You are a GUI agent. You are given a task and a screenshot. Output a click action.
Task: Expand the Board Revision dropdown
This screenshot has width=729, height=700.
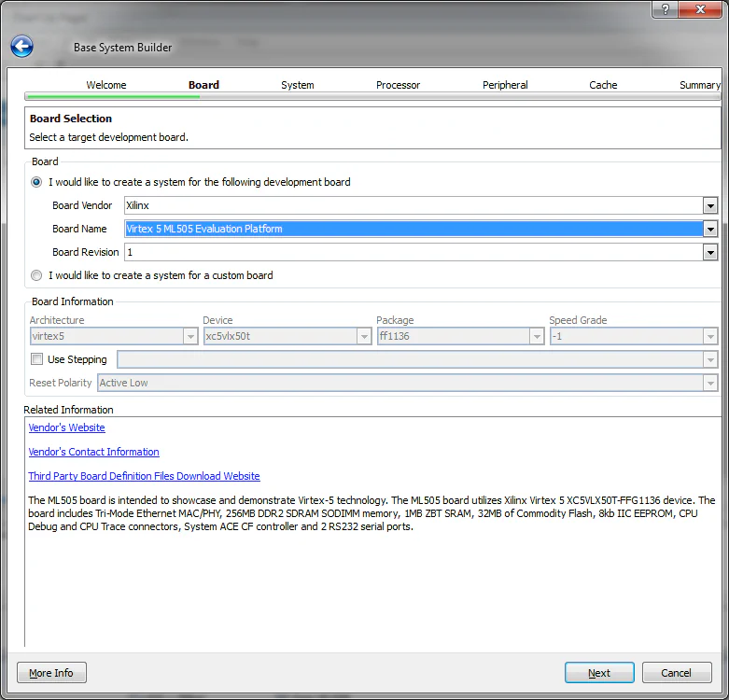coord(710,252)
